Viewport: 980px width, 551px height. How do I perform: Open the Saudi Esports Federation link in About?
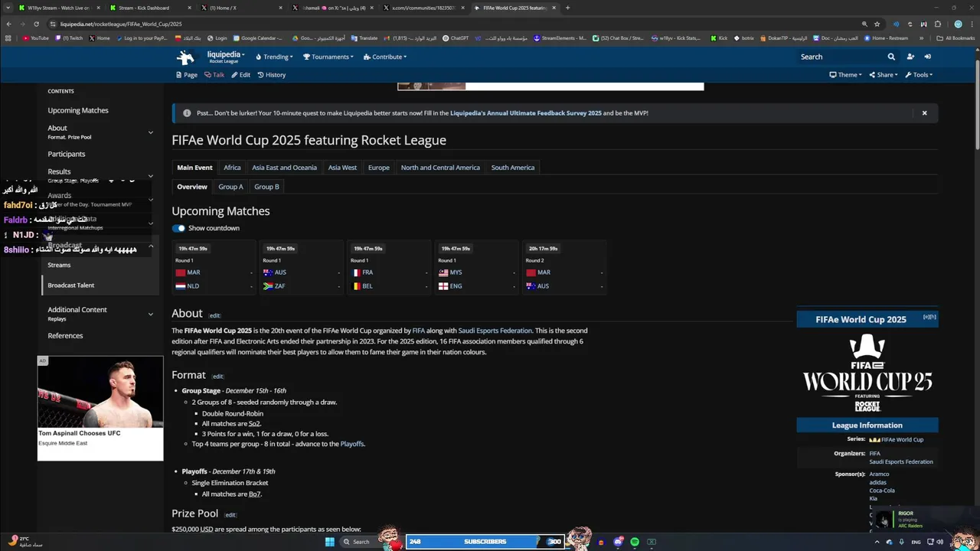[x=495, y=331]
